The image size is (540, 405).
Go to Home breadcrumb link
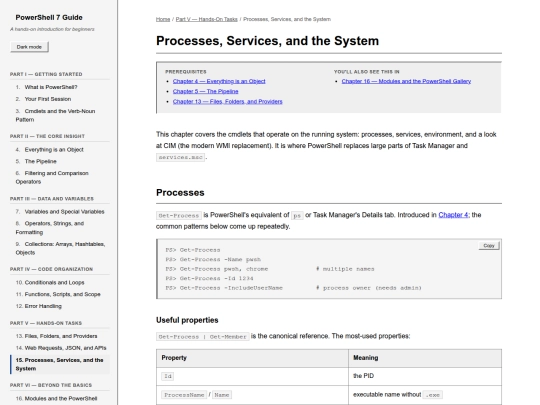click(163, 19)
